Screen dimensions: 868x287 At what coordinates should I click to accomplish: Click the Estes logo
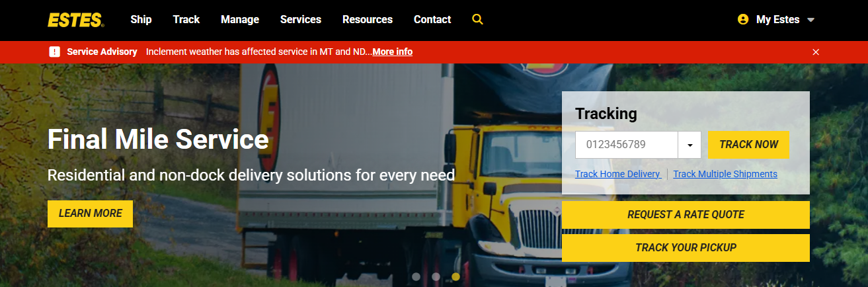pos(75,20)
